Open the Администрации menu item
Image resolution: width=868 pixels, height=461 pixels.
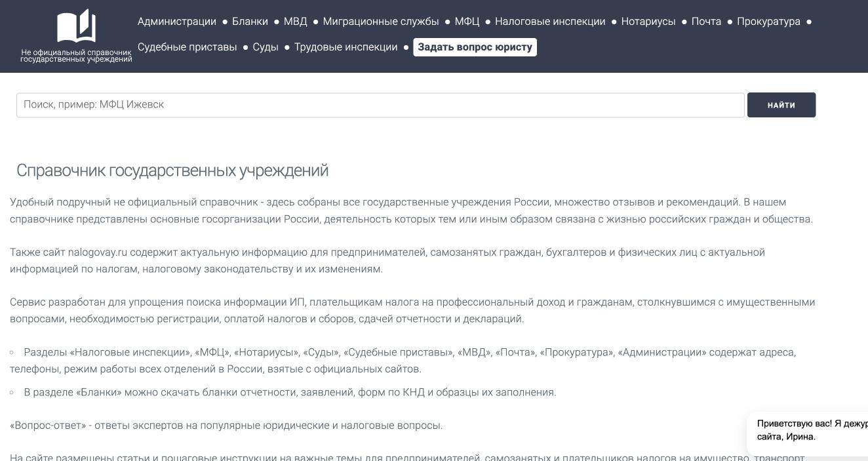tap(177, 22)
